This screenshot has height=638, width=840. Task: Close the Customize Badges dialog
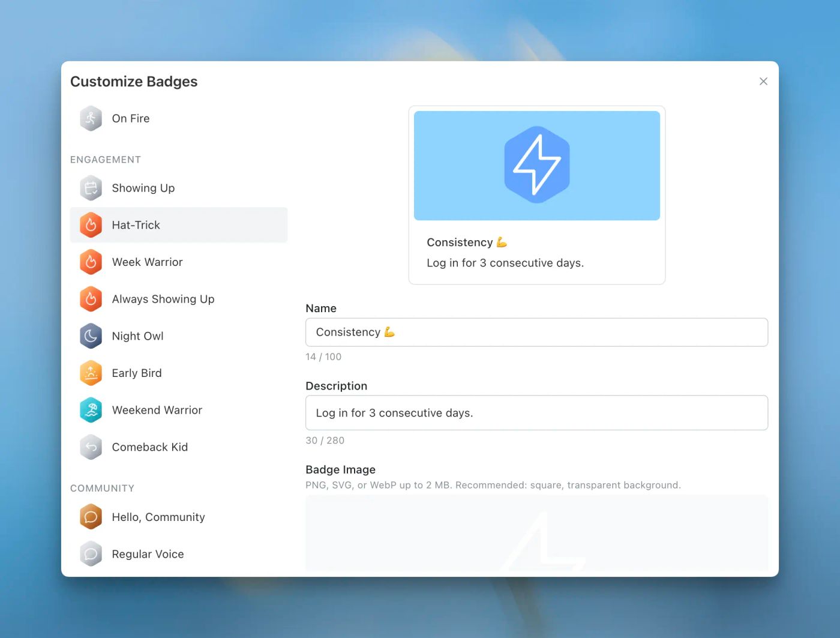(763, 81)
